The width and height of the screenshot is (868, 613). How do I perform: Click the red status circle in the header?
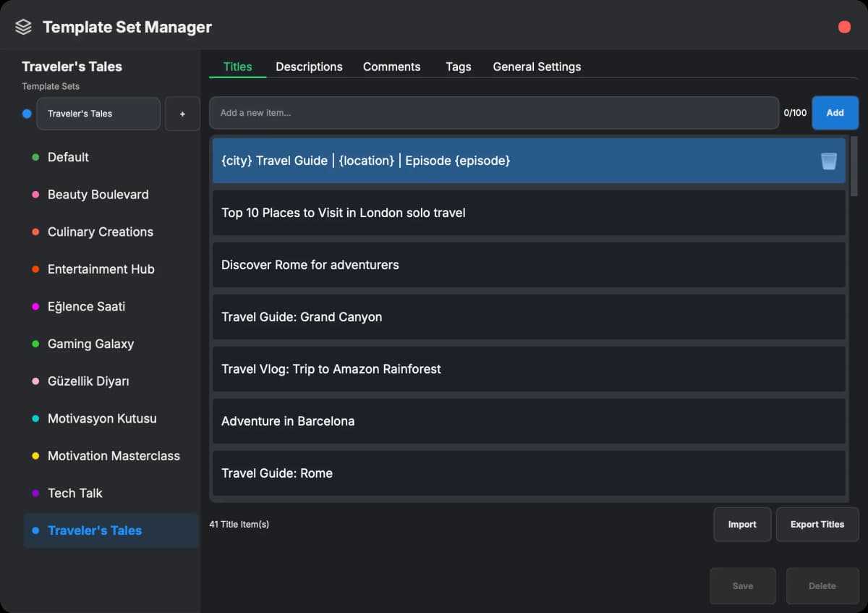coord(843,27)
